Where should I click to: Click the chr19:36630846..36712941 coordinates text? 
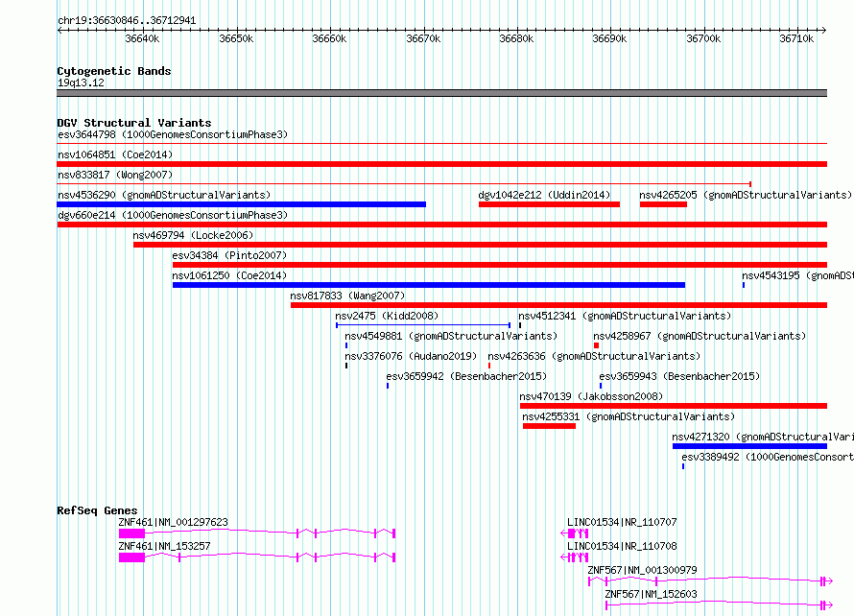[127, 21]
